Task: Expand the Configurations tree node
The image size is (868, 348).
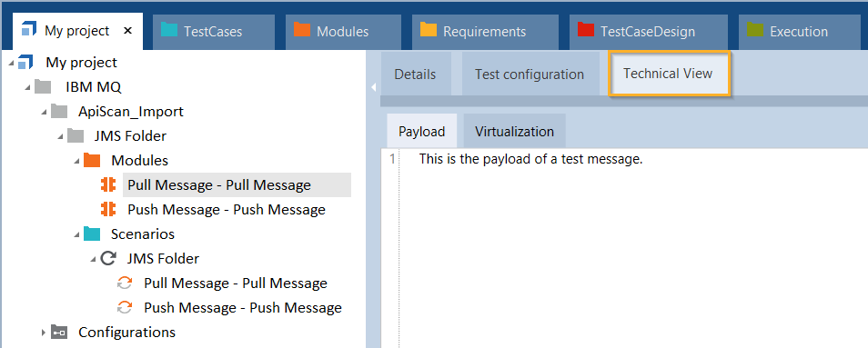Action: click(x=44, y=332)
